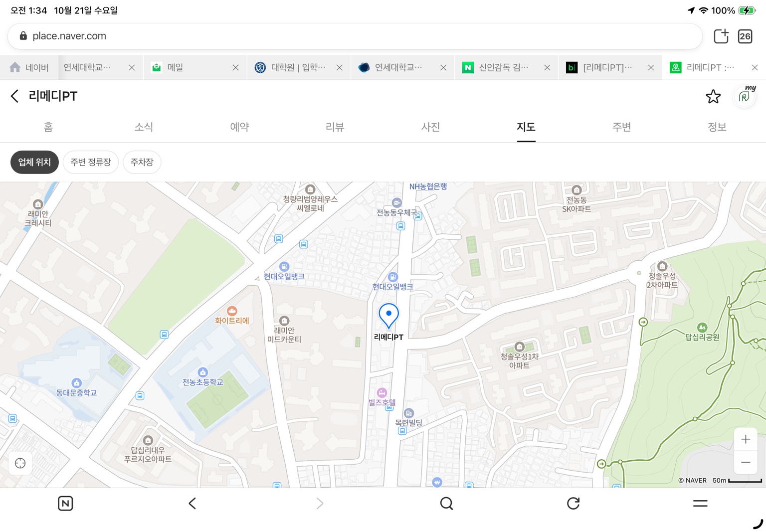Select the 업체 위치 filter chip
Viewport: 766px width, 532px height.
pos(34,162)
